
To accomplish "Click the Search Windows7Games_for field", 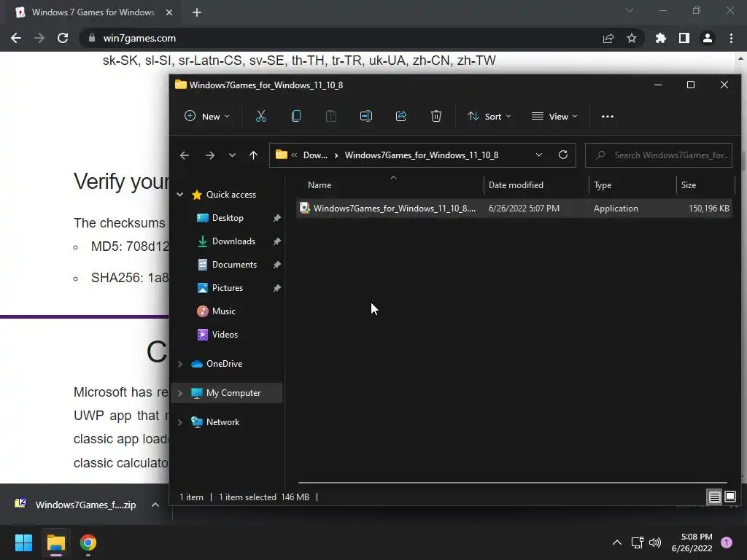I will tap(659, 155).
